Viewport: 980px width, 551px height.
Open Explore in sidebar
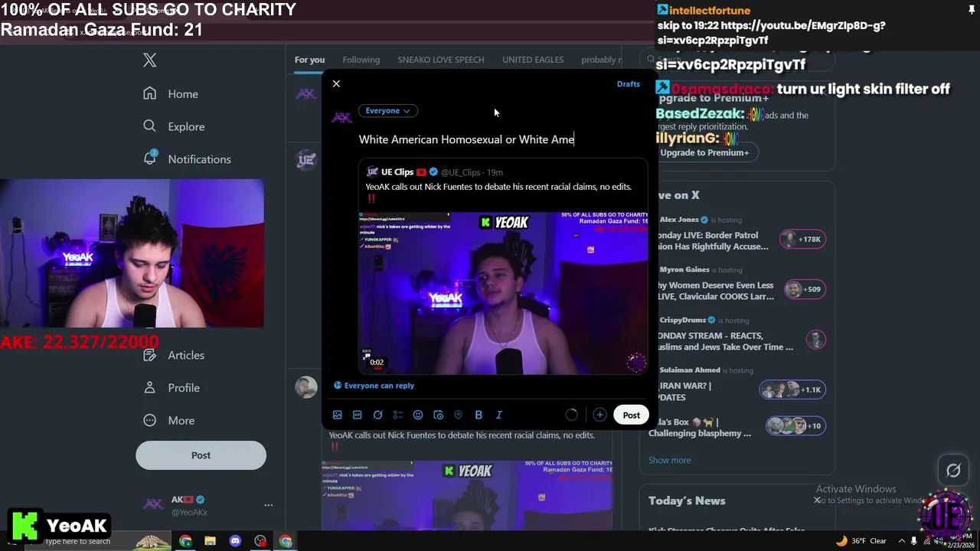point(174,126)
